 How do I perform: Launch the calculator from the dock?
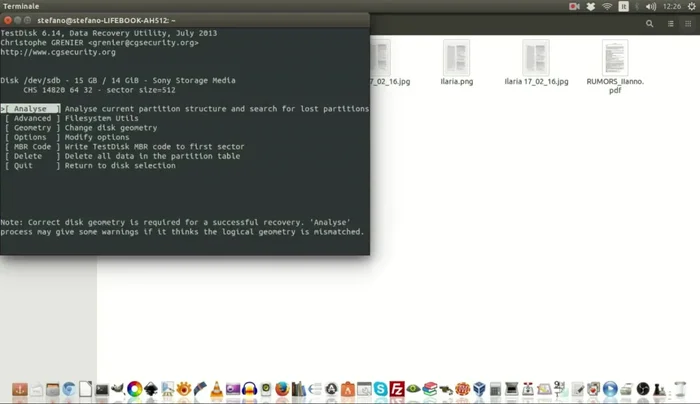(x=495, y=389)
